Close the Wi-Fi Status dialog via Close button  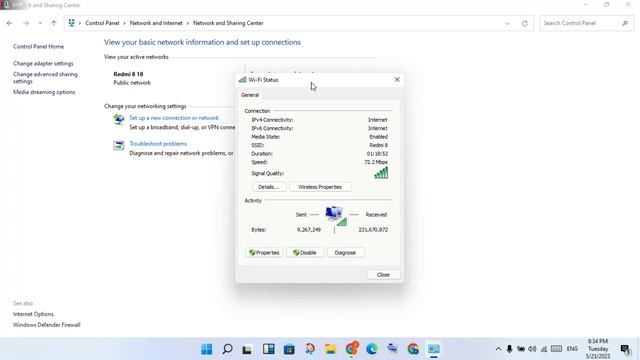[x=383, y=275]
